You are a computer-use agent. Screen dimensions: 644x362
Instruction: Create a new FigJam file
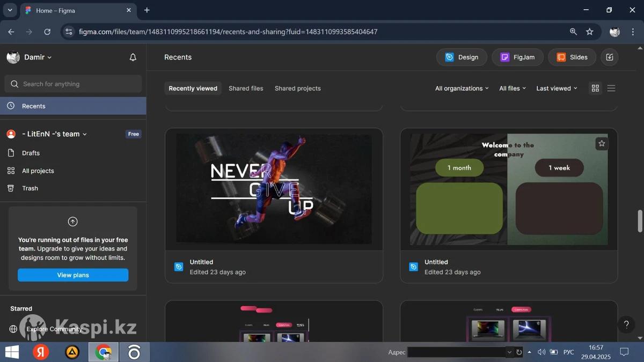point(517,57)
